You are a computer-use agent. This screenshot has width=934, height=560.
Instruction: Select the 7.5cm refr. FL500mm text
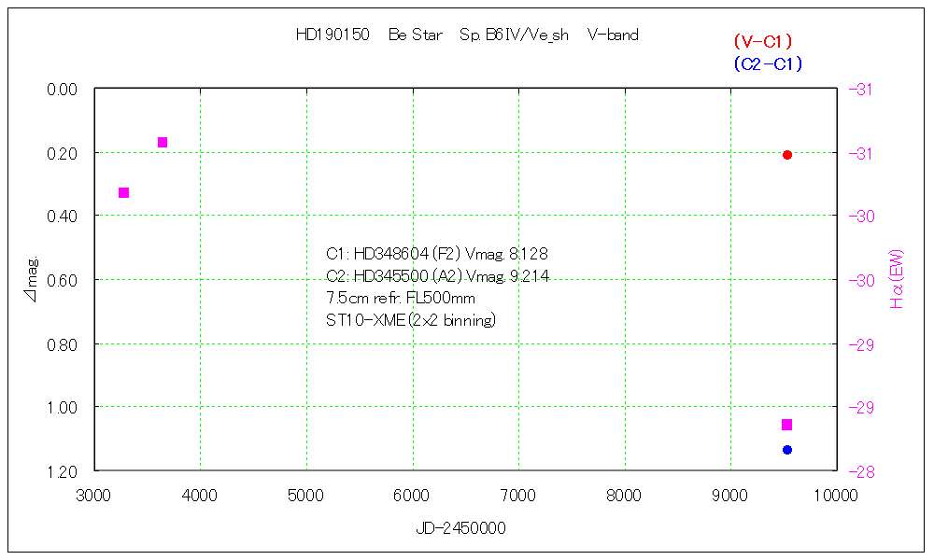pyautogui.click(x=400, y=299)
